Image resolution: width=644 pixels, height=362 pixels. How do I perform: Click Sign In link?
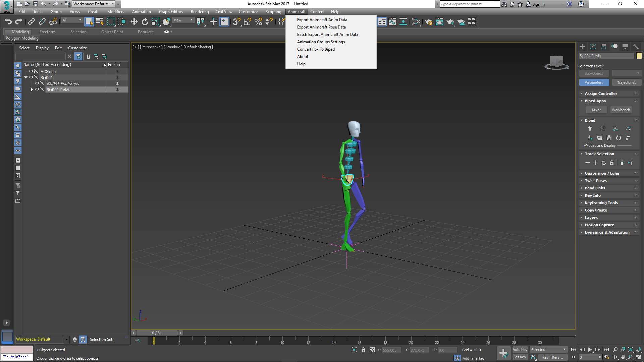[538, 4]
